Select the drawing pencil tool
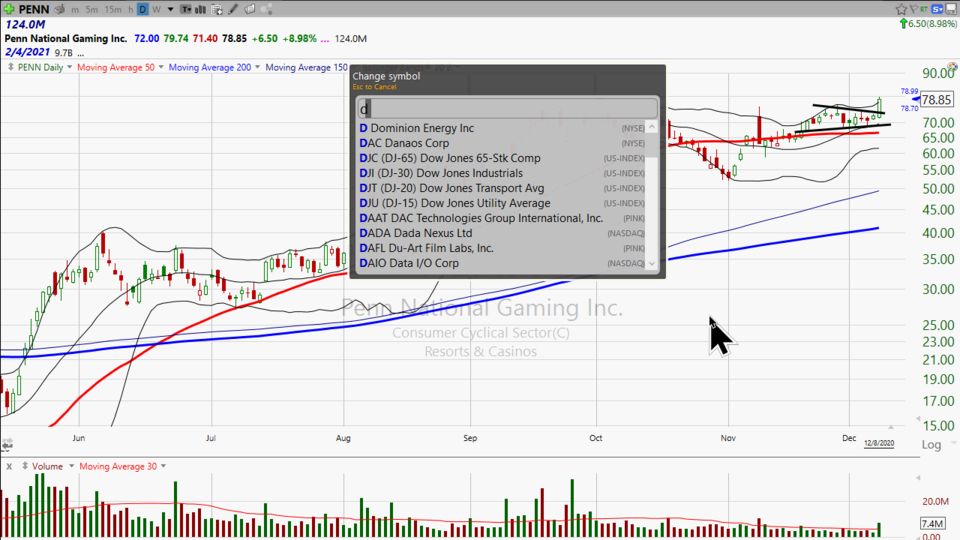The width and height of the screenshot is (960, 540). pyautogui.click(x=233, y=9)
